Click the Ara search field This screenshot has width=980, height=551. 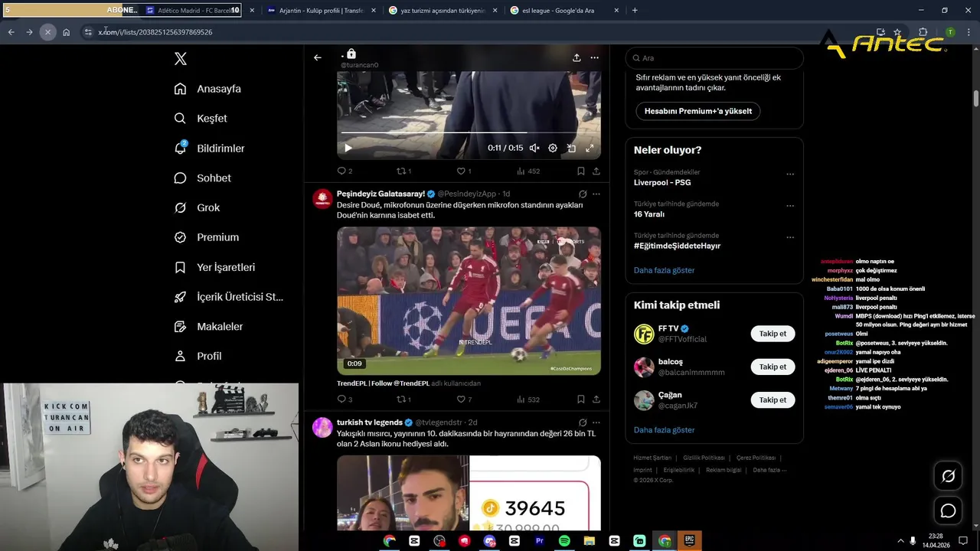[714, 58]
